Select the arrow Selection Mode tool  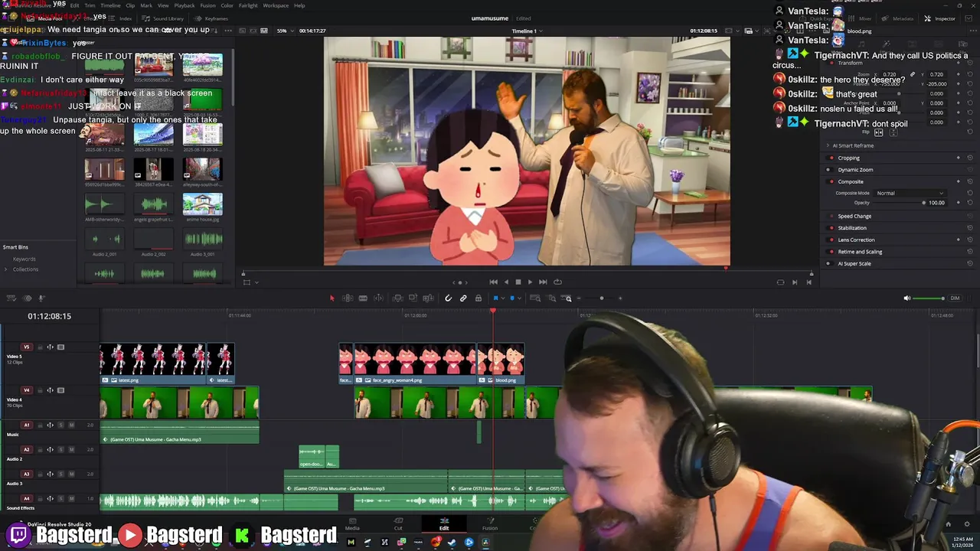tap(332, 298)
